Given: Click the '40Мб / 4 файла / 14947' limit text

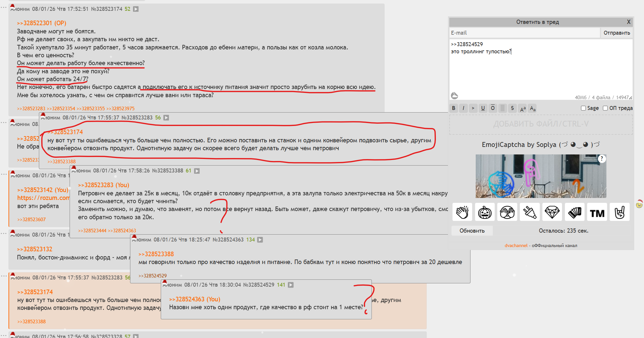Looking at the screenshot, I should (602, 98).
